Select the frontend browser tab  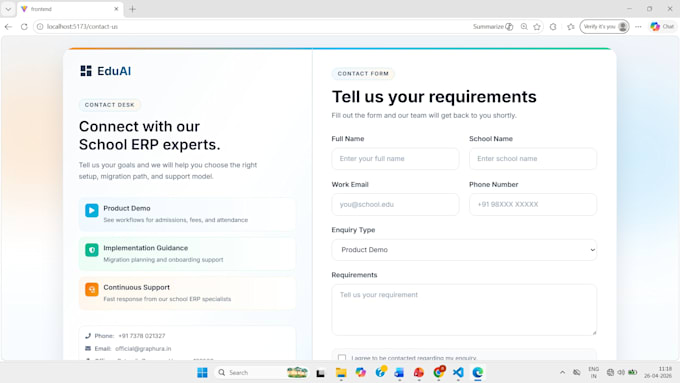pyautogui.click(x=69, y=9)
